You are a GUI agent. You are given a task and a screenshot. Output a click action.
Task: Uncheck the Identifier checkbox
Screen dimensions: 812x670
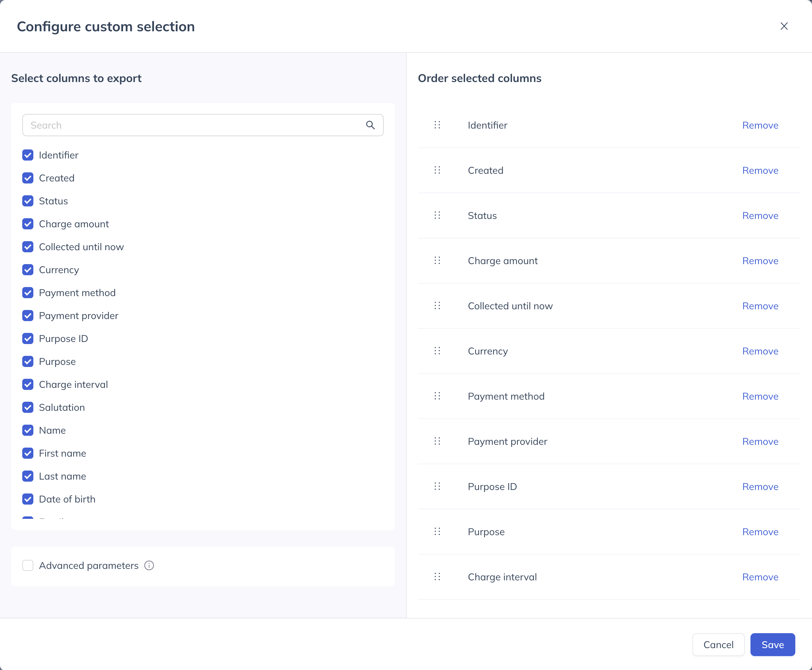pyautogui.click(x=28, y=155)
